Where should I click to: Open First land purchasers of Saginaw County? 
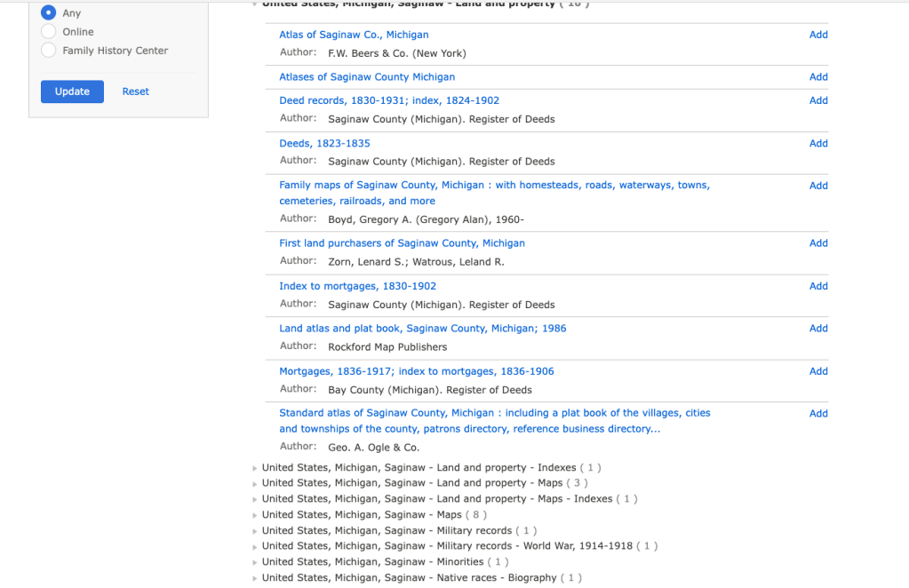(402, 242)
